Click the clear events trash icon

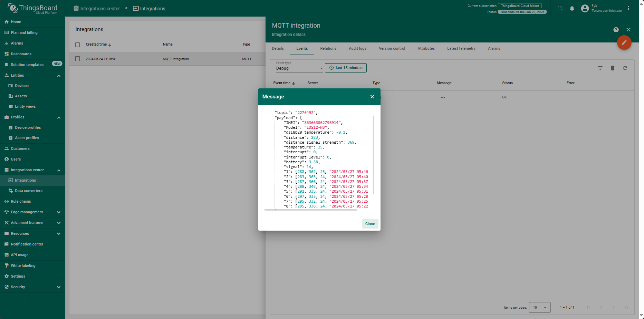(x=613, y=68)
